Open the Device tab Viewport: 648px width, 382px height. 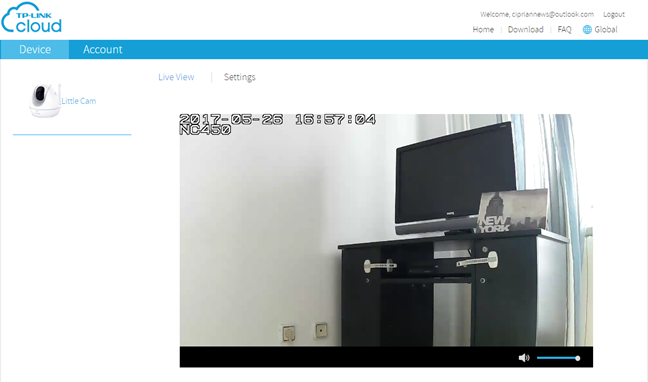tap(35, 50)
